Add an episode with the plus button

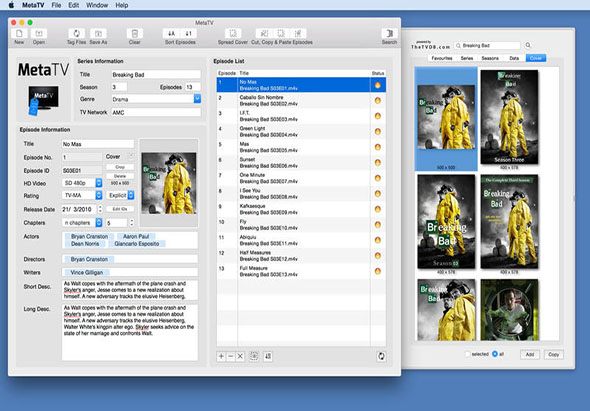tap(221, 356)
